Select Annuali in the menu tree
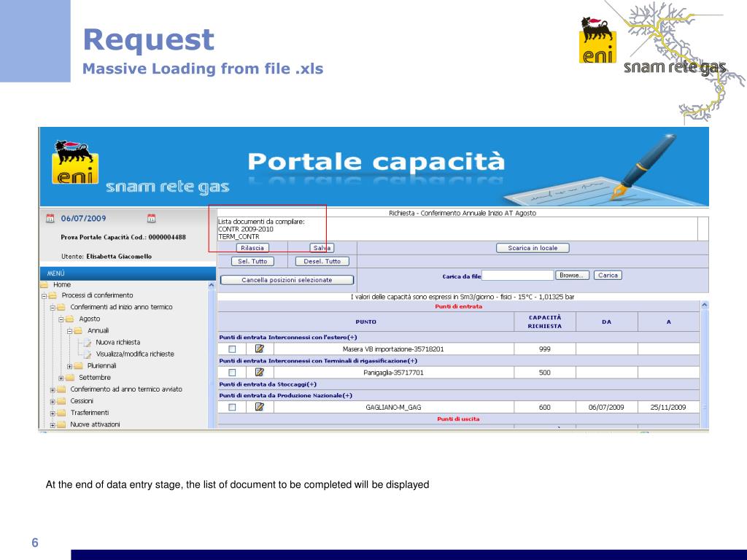This screenshot has height=560, width=747. click(98, 330)
